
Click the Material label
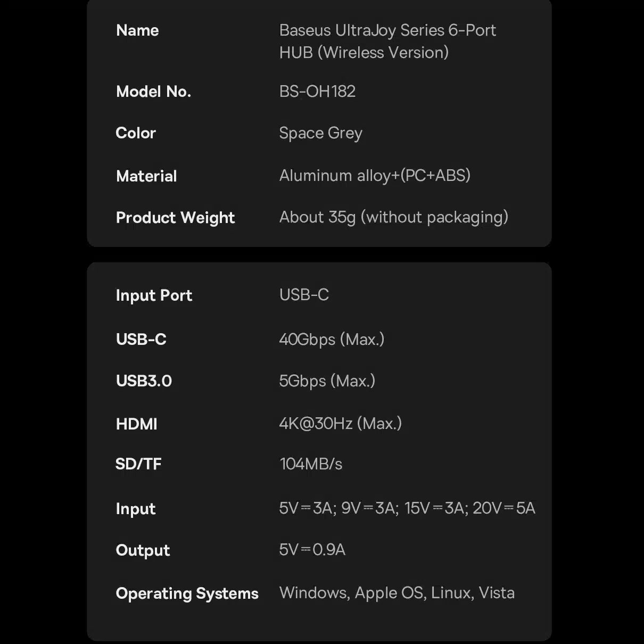pos(146,176)
